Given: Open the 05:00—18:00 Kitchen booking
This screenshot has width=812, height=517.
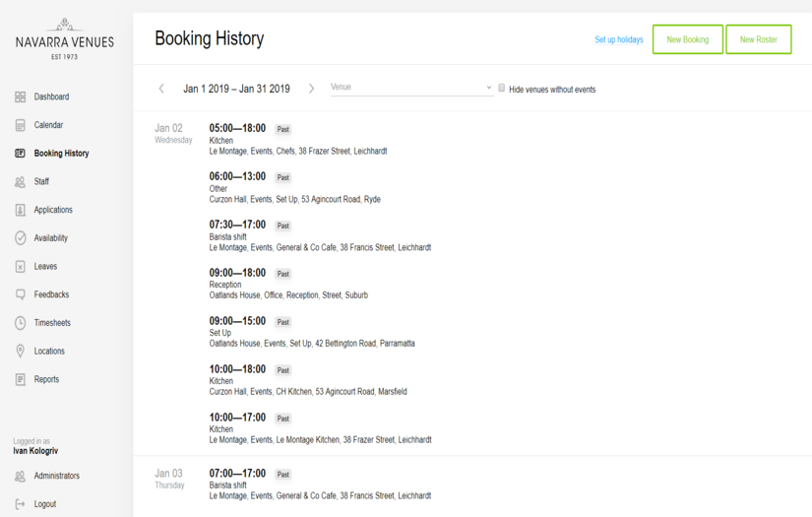Looking at the screenshot, I should pos(298,140).
